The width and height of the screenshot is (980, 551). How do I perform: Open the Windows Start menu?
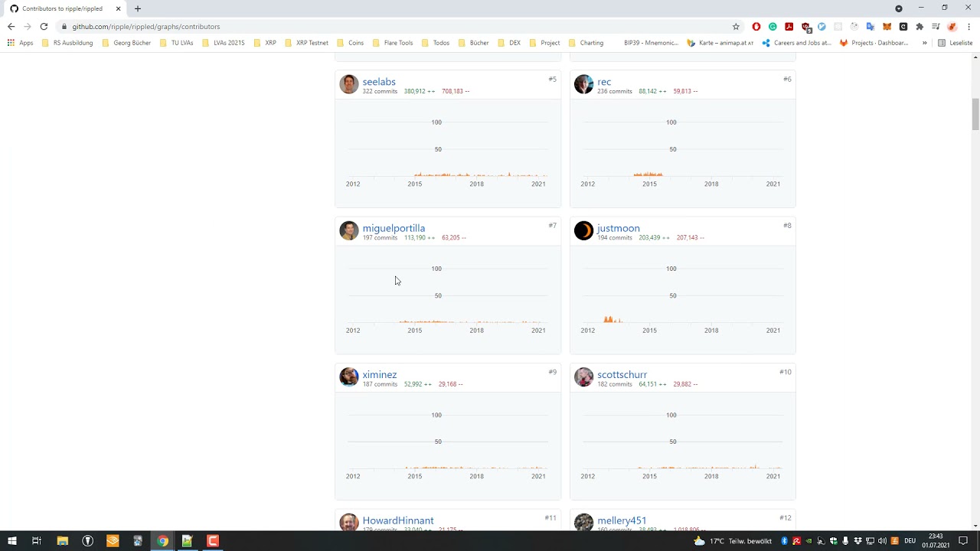12,541
